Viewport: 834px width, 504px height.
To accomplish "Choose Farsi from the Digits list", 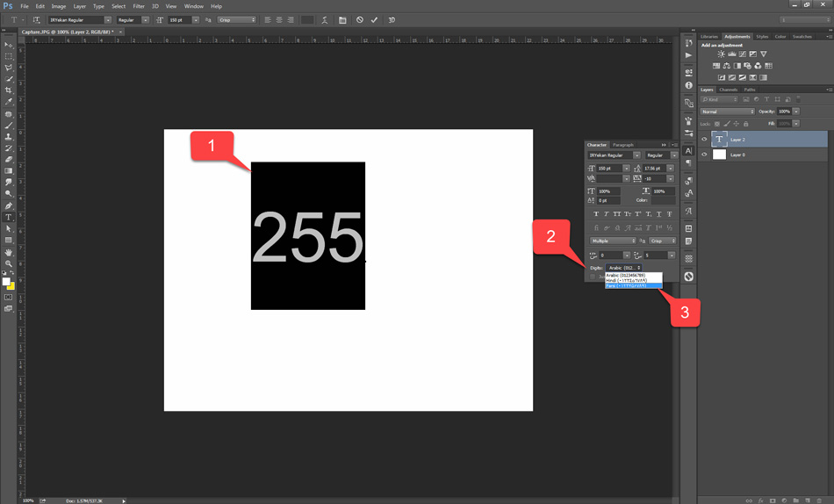I will [x=633, y=286].
